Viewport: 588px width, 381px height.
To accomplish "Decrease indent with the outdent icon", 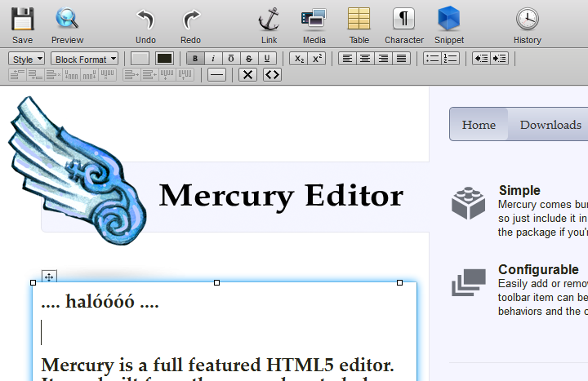I will coord(481,59).
